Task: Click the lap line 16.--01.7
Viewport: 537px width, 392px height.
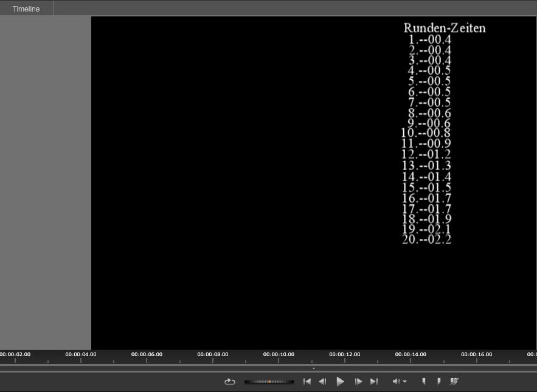Action: pyautogui.click(x=426, y=198)
